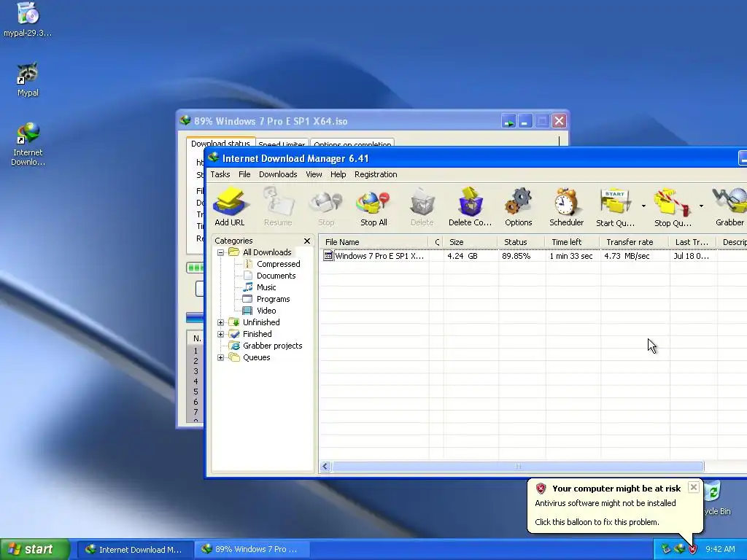Select the Video category

(x=266, y=311)
